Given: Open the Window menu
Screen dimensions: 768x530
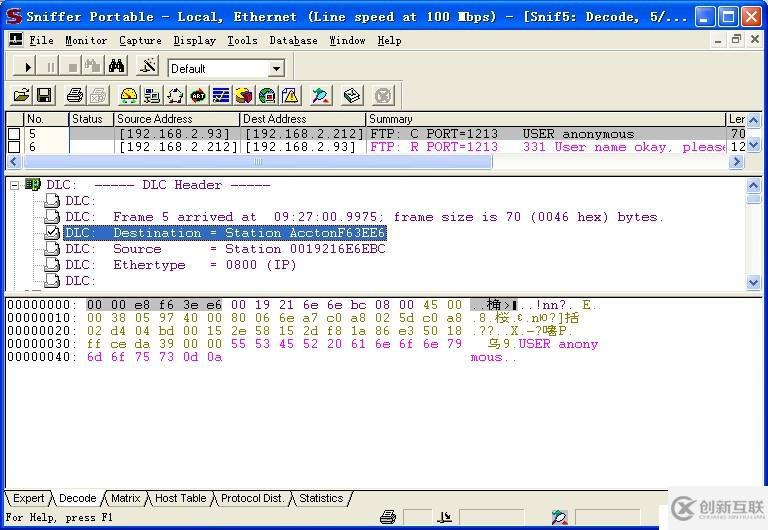Looking at the screenshot, I should coord(347,41).
